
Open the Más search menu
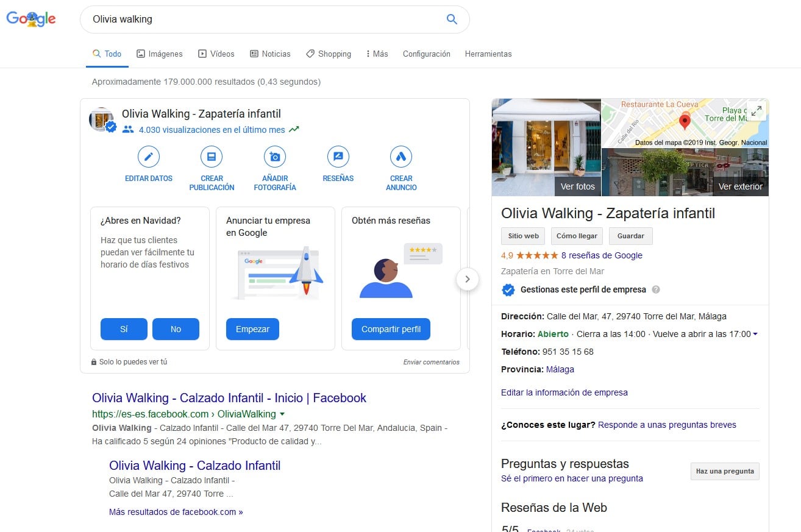pyautogui.click(x=377, y=54)
